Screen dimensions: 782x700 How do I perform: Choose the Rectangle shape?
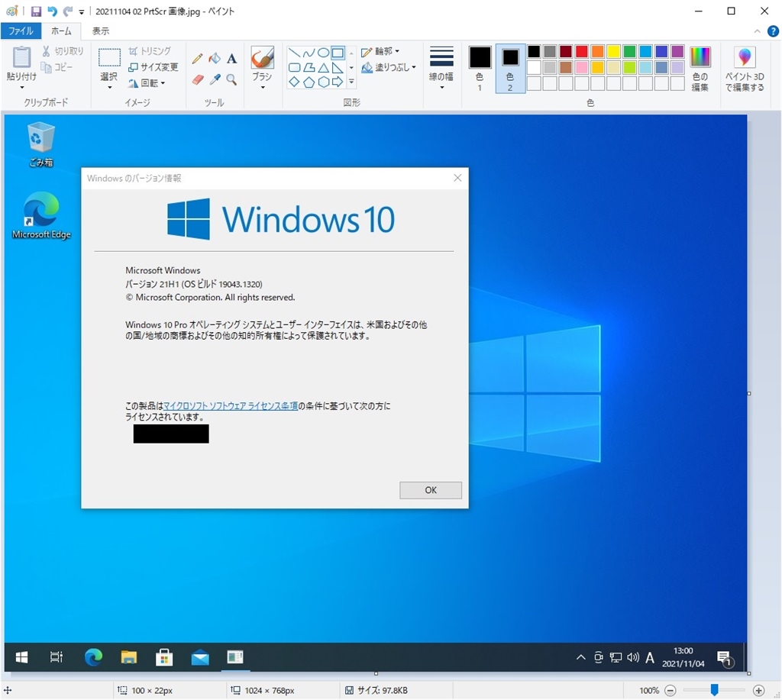[338, 53]
